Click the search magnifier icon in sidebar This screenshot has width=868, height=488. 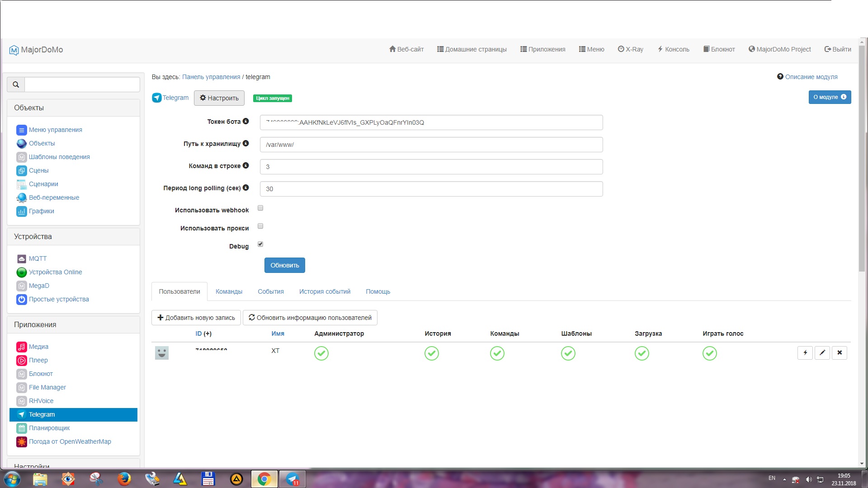16,84
